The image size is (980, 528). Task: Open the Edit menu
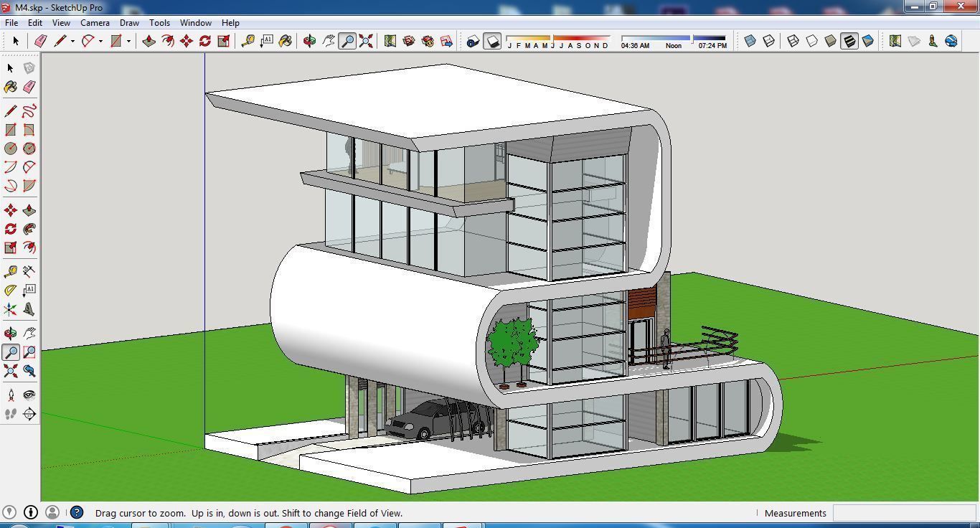point(35,22)
